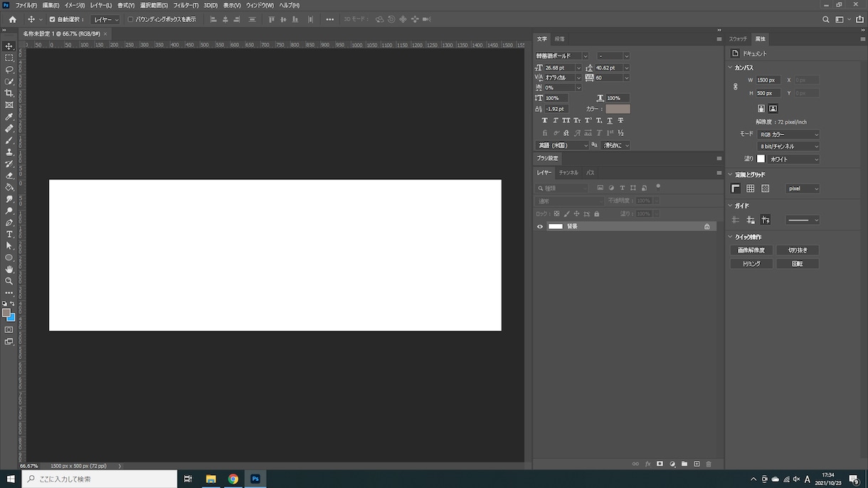This screenshot has height=488, width=868.
Task: Toggle strikethrough text style button
Action: 620,121
